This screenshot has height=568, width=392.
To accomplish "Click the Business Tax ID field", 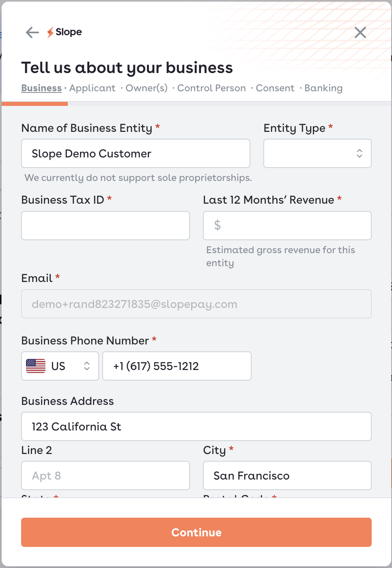I will pyautogui.click(x=106, y=226).
